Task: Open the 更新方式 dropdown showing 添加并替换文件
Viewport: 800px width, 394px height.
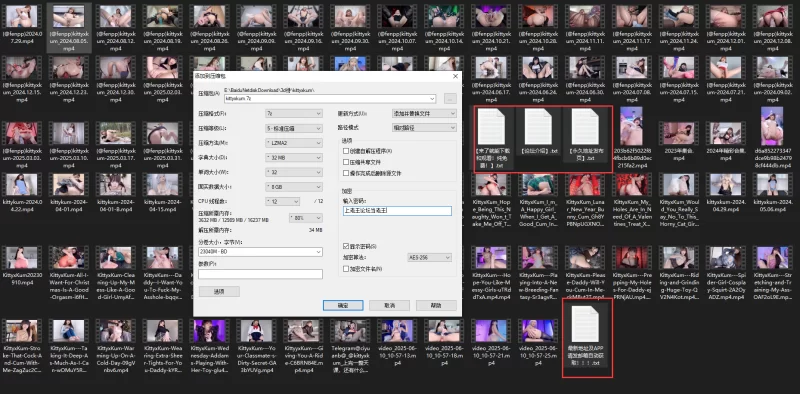Action: [424, 113]
